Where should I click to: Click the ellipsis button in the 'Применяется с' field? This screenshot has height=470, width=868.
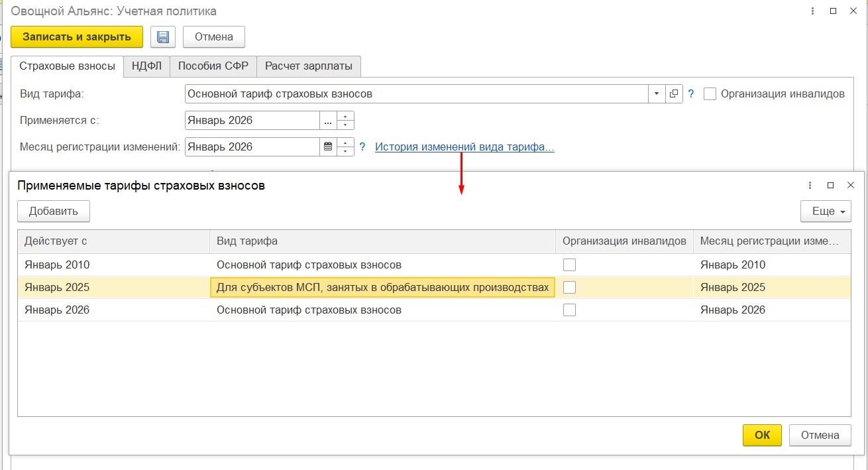(328, 121)
